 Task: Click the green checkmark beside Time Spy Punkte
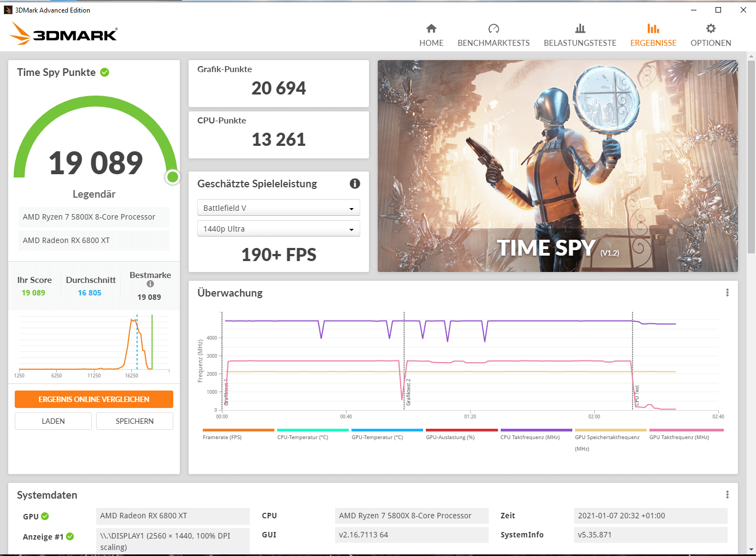tap(105, 72)
